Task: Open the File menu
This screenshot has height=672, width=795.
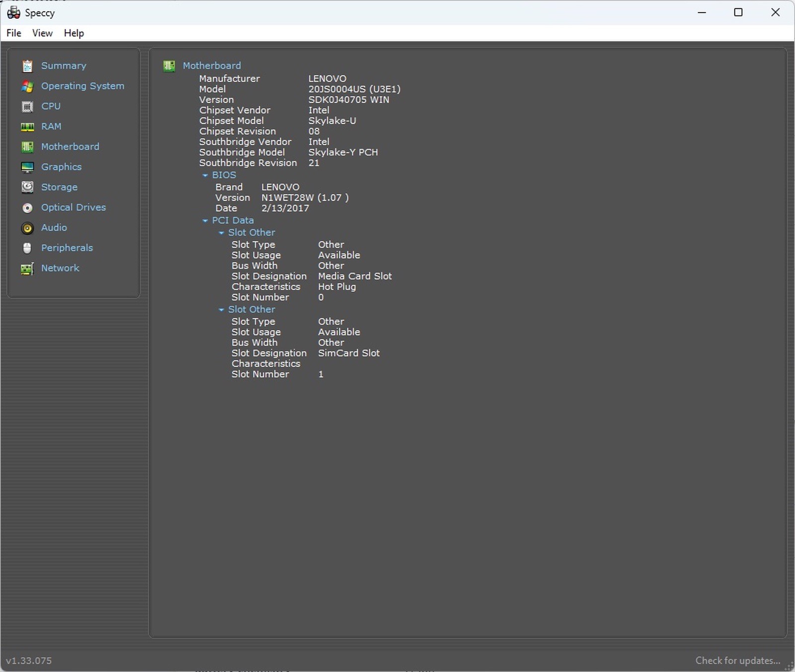Action: [x=14, y=33]
